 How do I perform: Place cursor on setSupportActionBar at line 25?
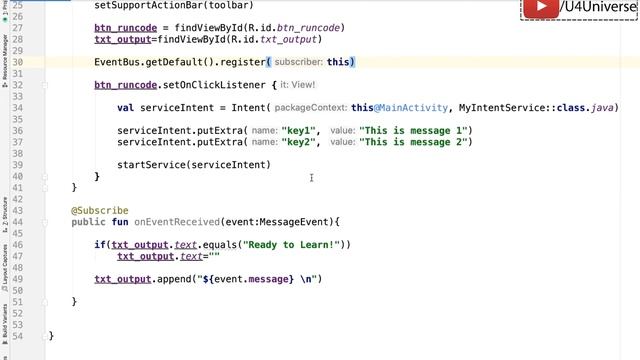tap(149, 5)
